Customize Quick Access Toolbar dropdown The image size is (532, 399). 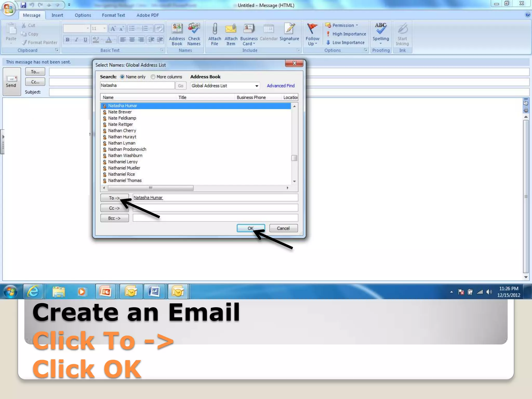pyautogui.click(x=69, y=5)
